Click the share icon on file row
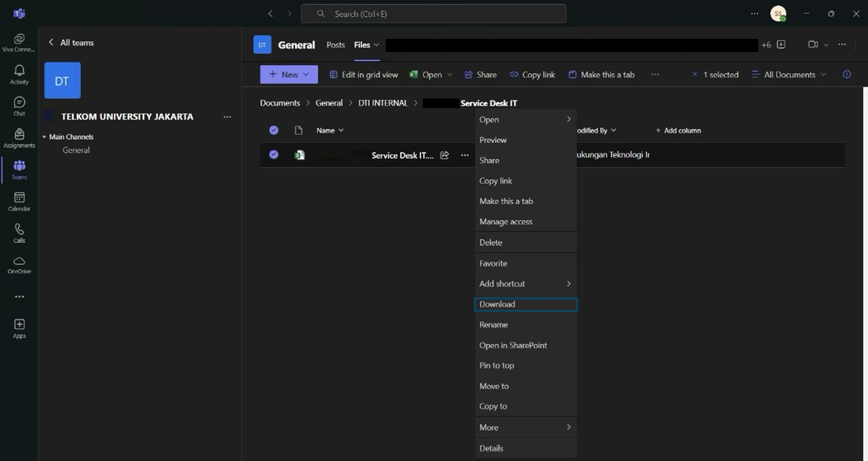 (444, 155)
